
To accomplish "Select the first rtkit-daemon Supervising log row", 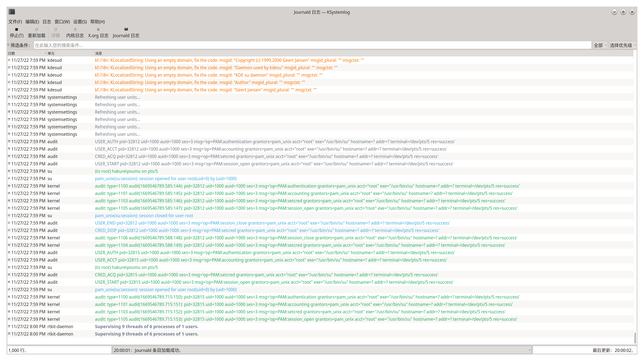I will pos(147,326).
